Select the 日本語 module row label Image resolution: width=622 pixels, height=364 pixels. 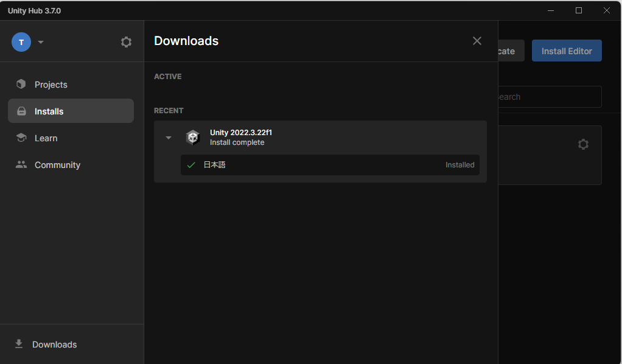[x=215, y=165]
